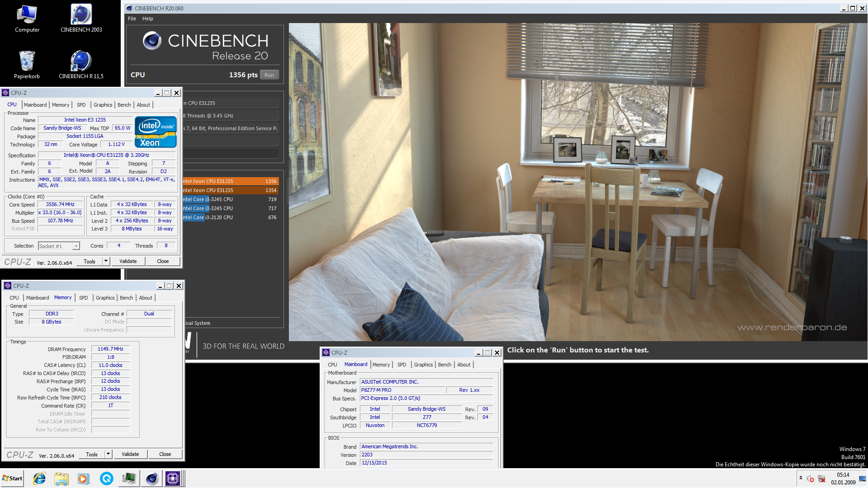868x488 pixels.
Task: Select the i3-3245 ranking row scoring 719
Action: coord(230,199)
